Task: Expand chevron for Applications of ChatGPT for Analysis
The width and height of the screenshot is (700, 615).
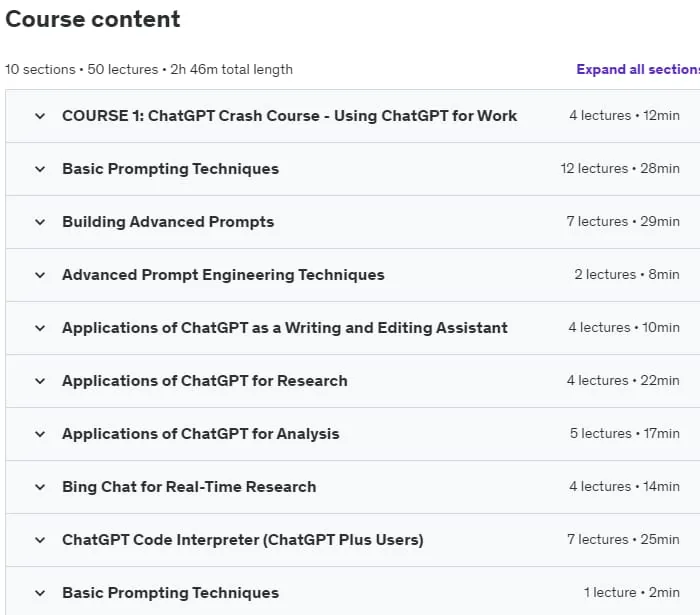Action: coord(40,434)
